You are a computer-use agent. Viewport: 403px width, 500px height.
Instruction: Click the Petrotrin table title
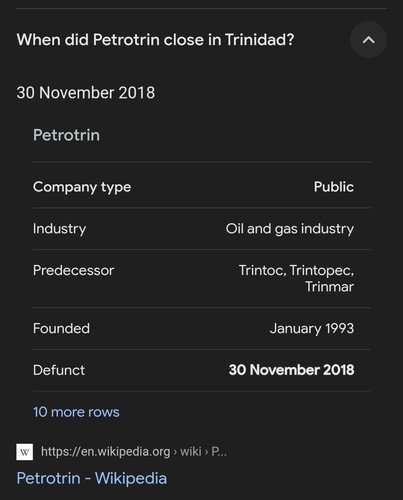(66, 135)
